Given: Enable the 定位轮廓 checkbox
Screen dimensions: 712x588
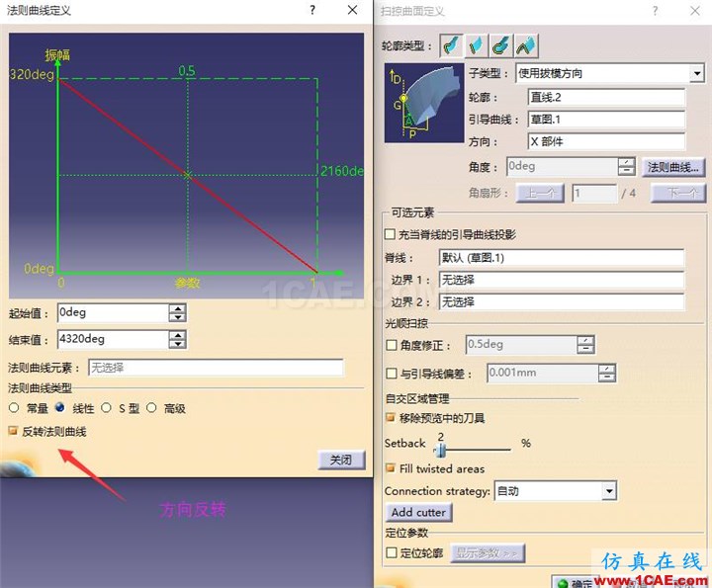Looking at the screenshot, I should [391, 552].
